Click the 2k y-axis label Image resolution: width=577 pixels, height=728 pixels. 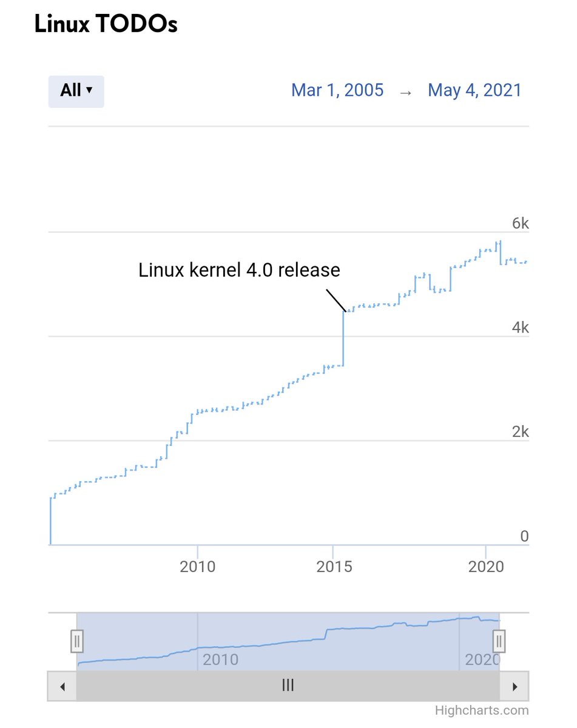pos(520,432)
